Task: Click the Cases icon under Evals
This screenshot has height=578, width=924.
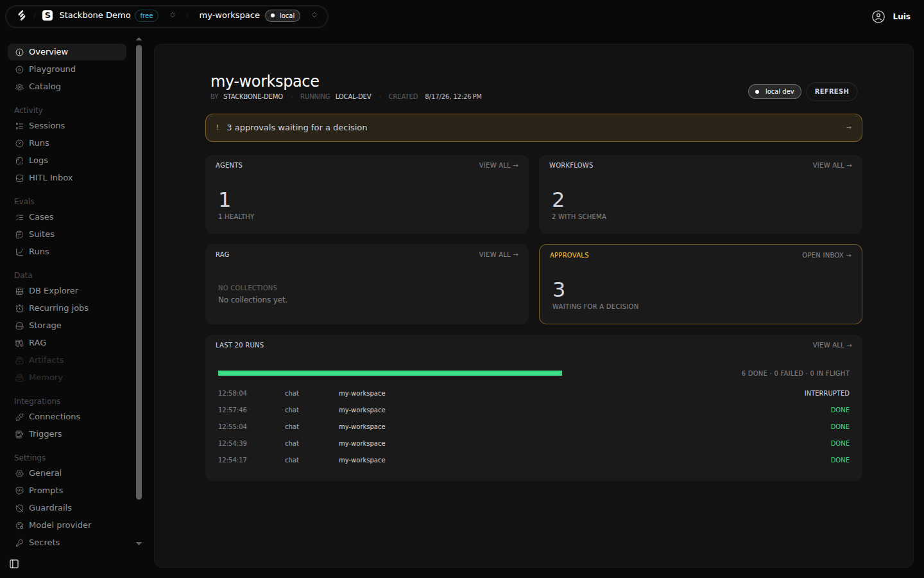Action: tap(20, 217)
